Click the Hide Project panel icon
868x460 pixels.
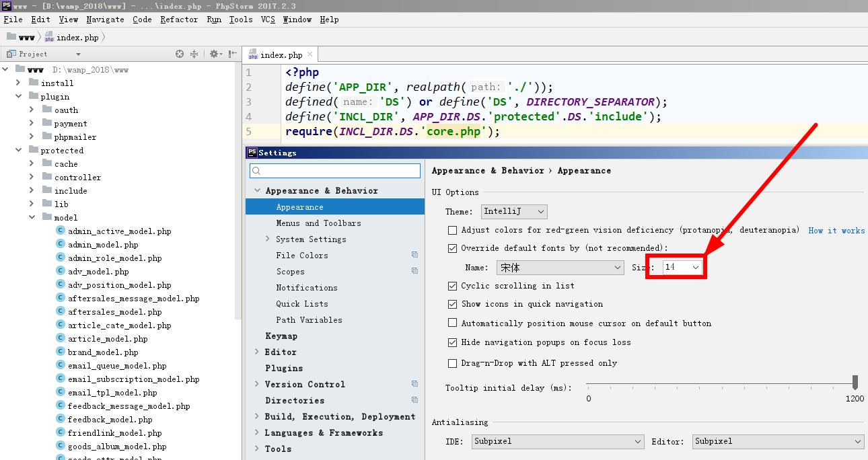tap(233, 54)
